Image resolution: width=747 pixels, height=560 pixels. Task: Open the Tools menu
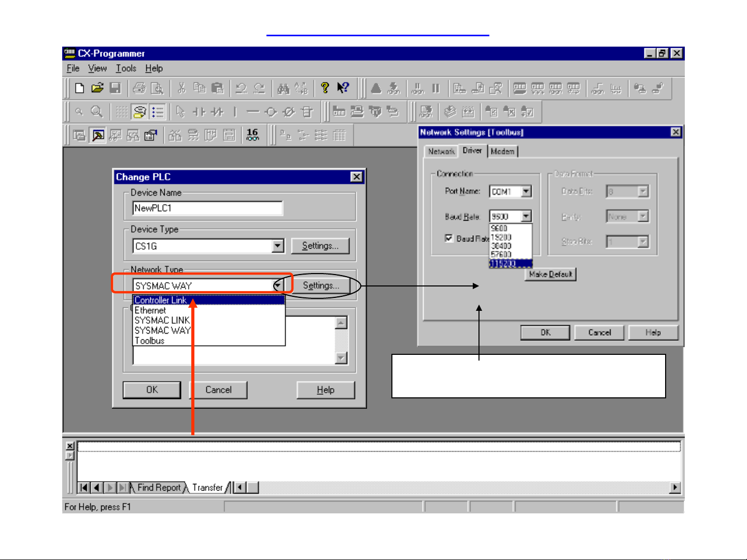click(126, 68)
